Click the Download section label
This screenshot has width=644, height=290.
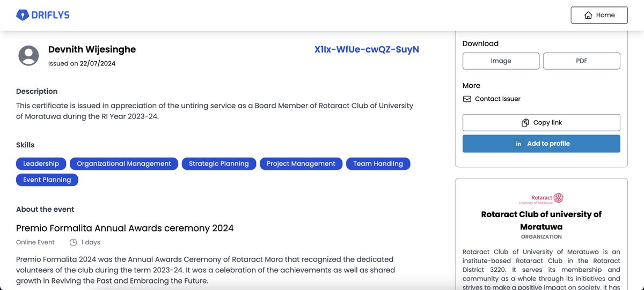pos(480,43)
